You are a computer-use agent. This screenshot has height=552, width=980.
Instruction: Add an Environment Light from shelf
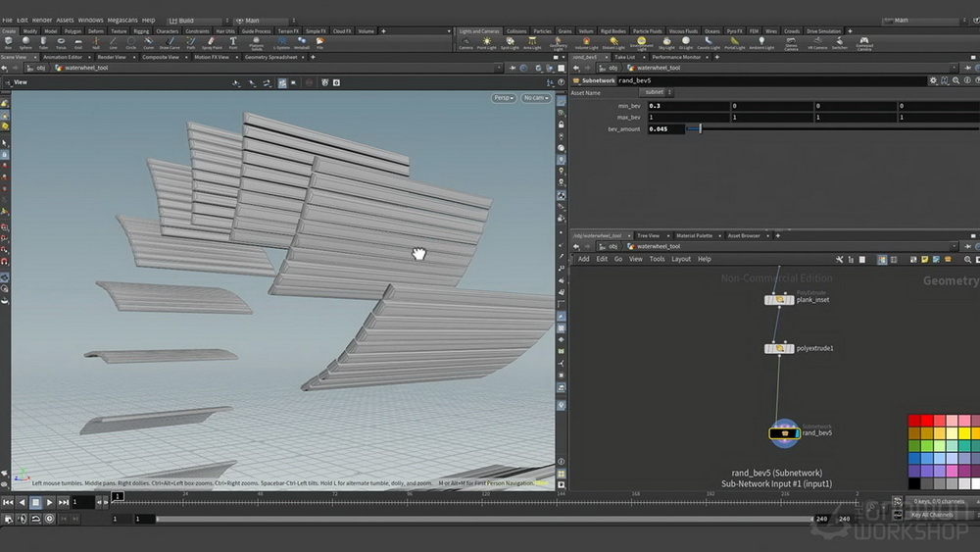coord(641,44)
